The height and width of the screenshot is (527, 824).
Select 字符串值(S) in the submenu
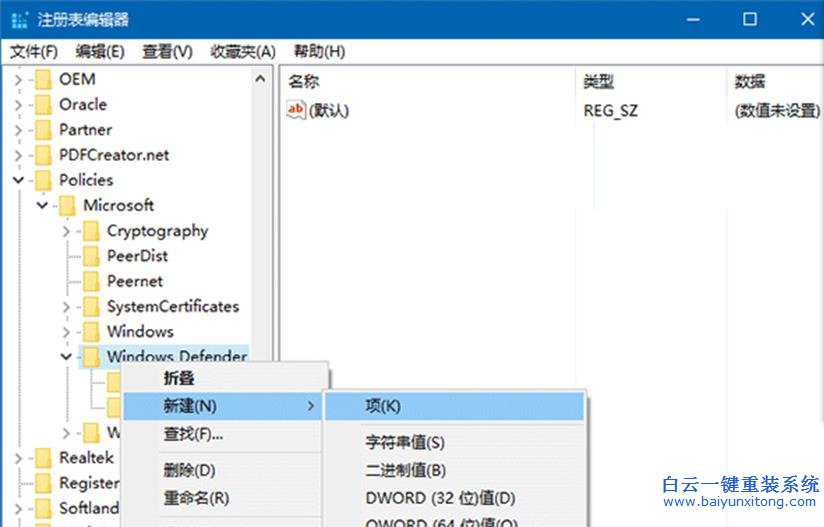455,442
